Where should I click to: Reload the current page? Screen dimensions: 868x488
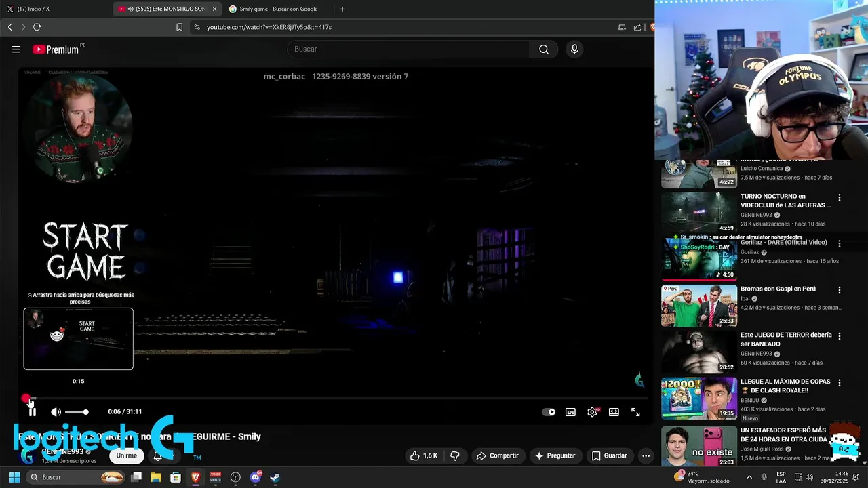pyautogui.click(x=37, y=27)
